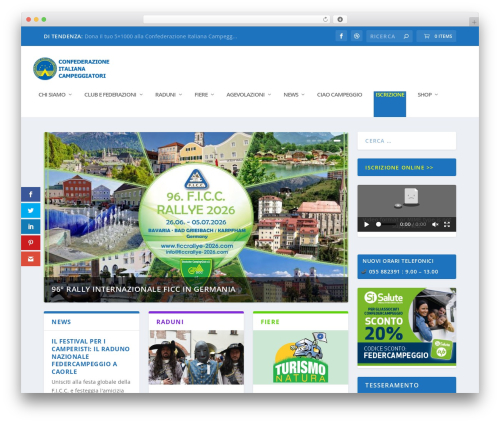The width and height of the screenshot is (500, 423).
Task: Click the dark circle icon beside address bar
Action: tap(340, 19)
